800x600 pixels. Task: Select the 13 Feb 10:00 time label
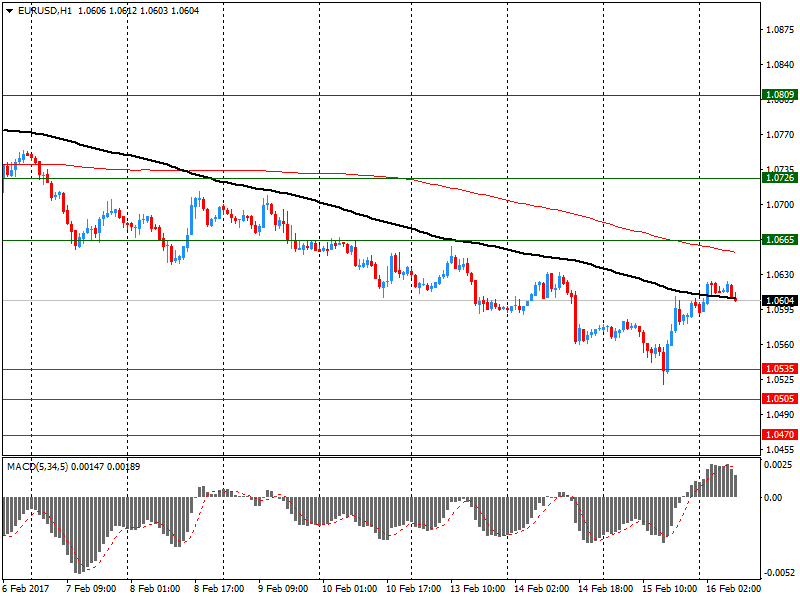click(478, 588)
